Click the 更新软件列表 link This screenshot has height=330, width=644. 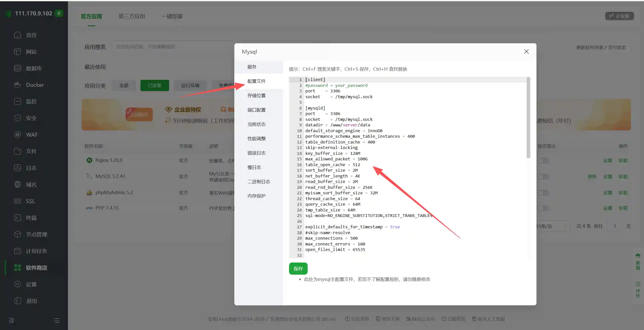pyautogui.click(x=590, y=47)
